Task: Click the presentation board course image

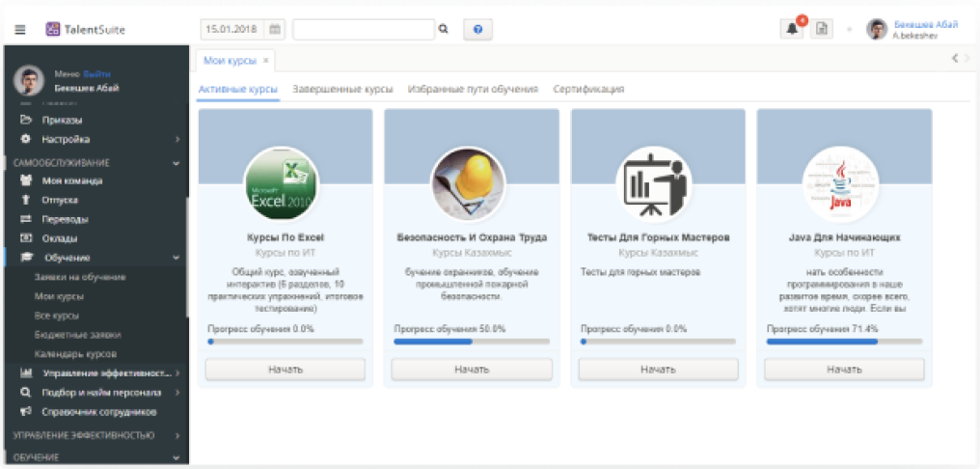Action: tap(654, 184)
